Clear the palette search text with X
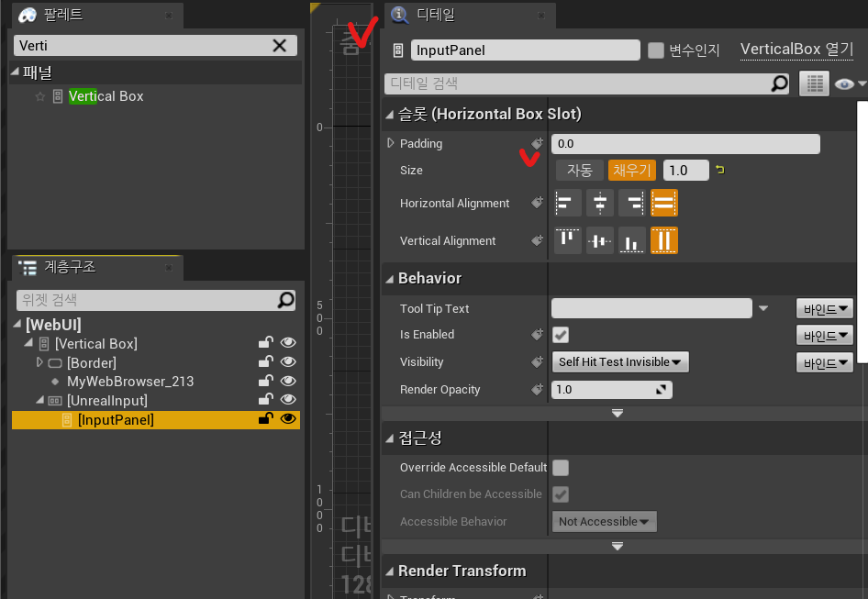 tap(280, 46)
